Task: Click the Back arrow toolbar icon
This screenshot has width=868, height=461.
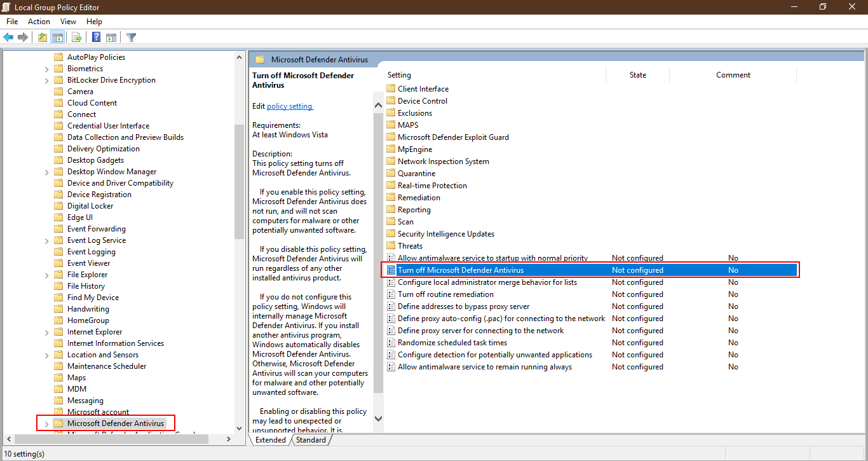Action: point(8,37)
